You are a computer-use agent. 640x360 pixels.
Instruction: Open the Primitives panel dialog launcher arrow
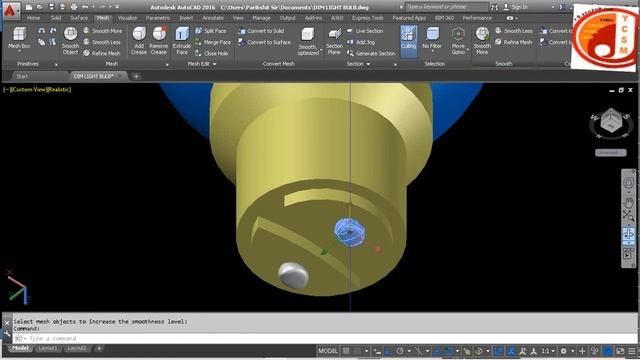click(x=56, y=64)
